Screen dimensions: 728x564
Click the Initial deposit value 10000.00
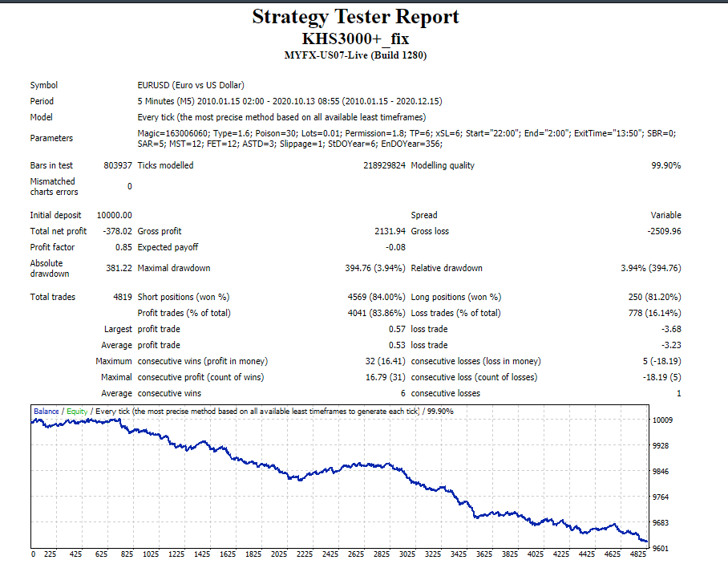[114, 215]
